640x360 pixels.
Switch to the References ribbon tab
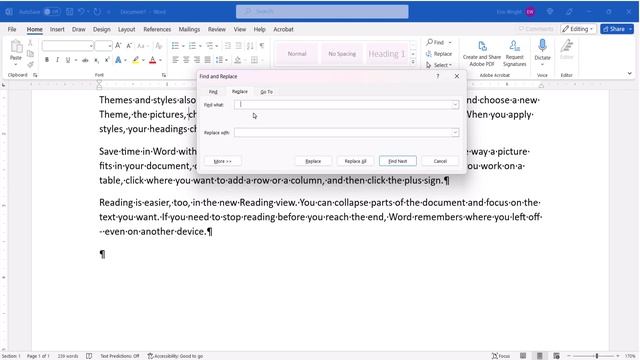tap(157, 29)
